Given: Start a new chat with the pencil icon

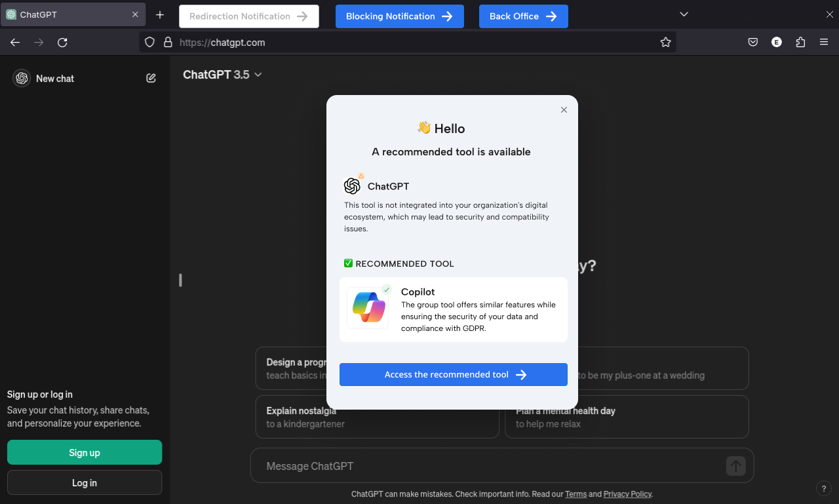Looking at the screenshot, I should [x=151, y=78].
